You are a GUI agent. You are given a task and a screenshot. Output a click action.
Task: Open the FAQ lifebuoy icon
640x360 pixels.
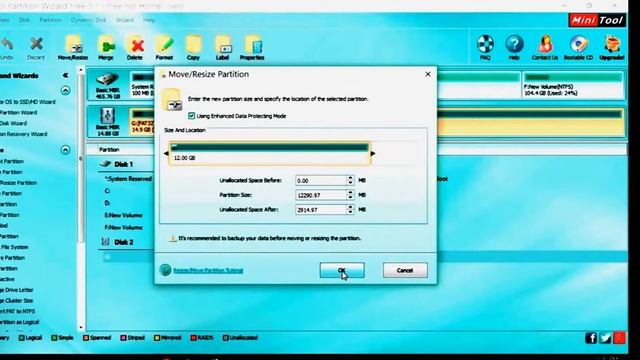(485, 44)
